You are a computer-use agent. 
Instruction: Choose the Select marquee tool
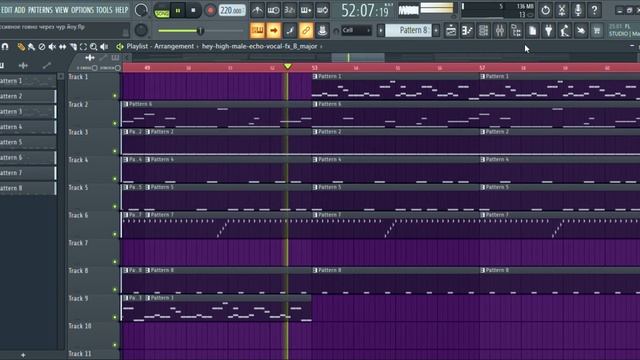click(83, 47)
